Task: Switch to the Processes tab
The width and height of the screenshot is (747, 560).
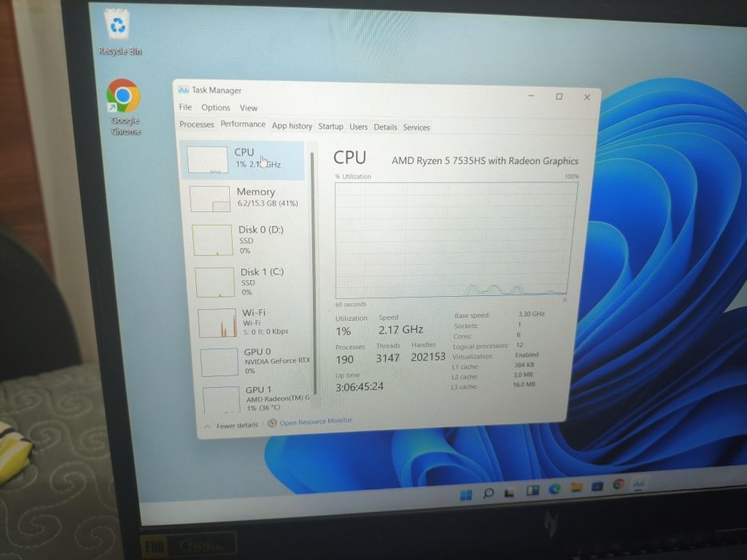Action: coord(197,124)
